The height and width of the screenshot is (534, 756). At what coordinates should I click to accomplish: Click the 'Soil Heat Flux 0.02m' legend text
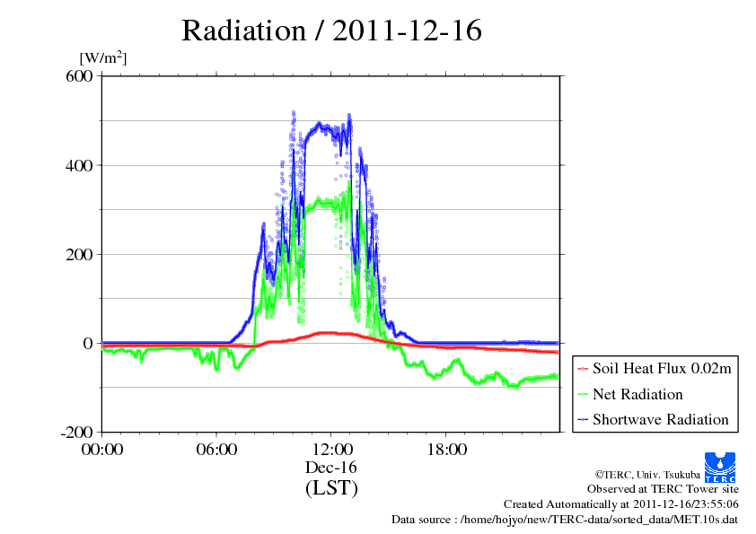click(662, 369)
